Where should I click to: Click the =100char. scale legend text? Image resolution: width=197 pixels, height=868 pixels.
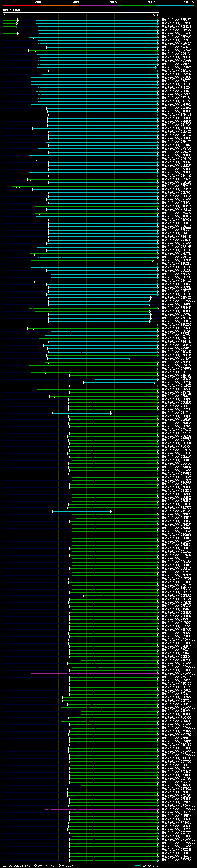click(149, 866)
